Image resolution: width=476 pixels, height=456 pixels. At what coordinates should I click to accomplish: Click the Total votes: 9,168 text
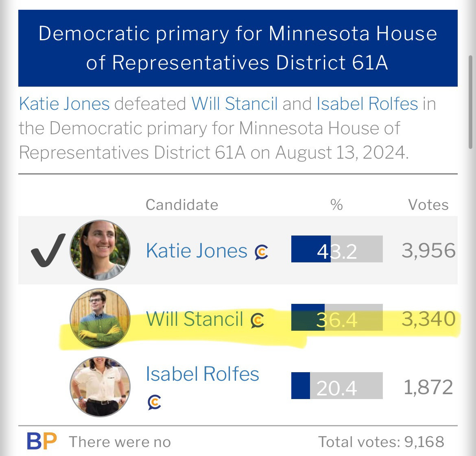click(381, 442)
